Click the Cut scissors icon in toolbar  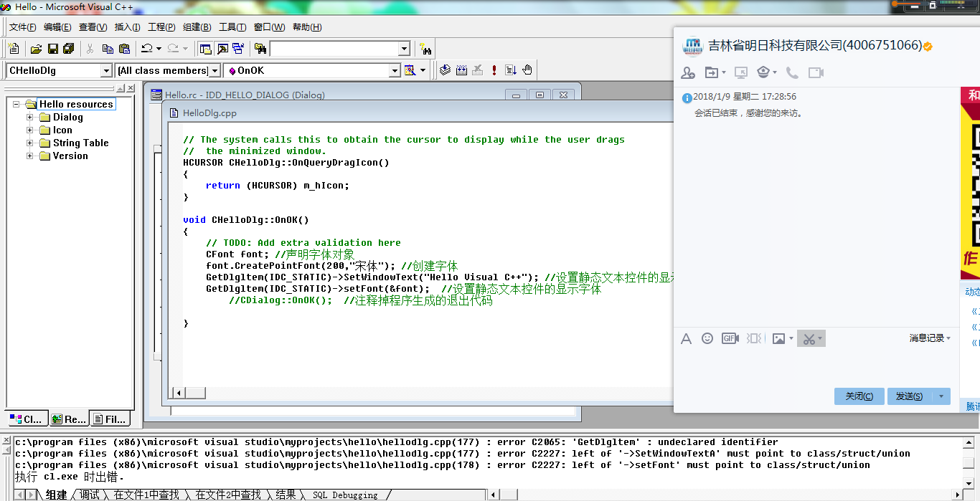[x=90, y=49]
